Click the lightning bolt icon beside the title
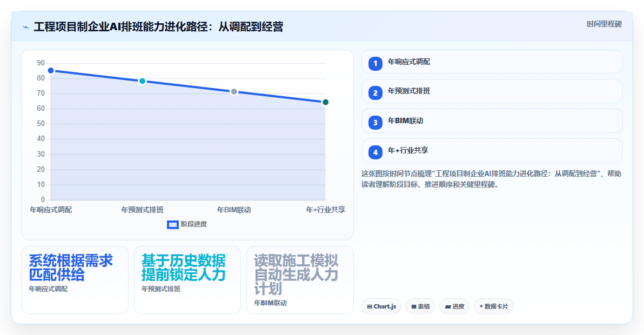The width and height of the screenshot is (644, 335). 26,28
